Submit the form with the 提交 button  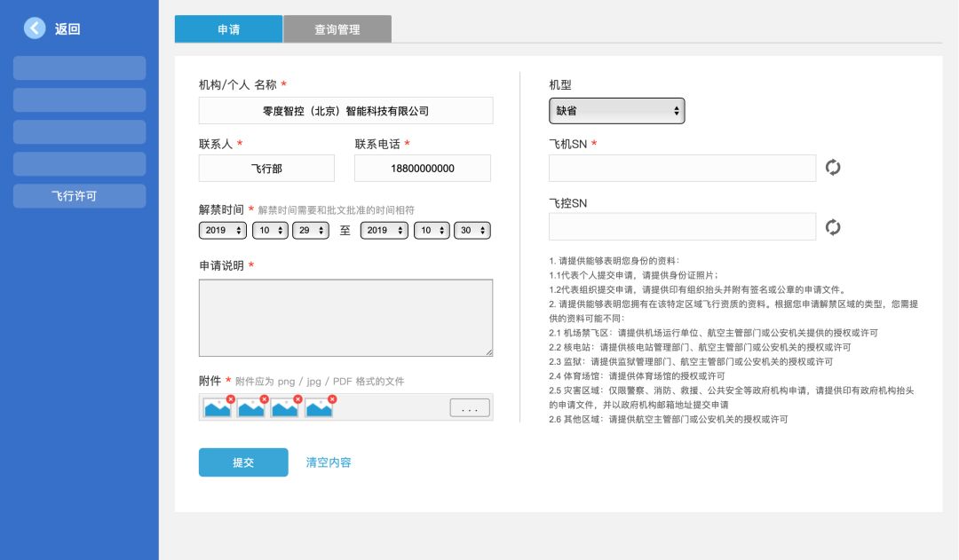243,462
